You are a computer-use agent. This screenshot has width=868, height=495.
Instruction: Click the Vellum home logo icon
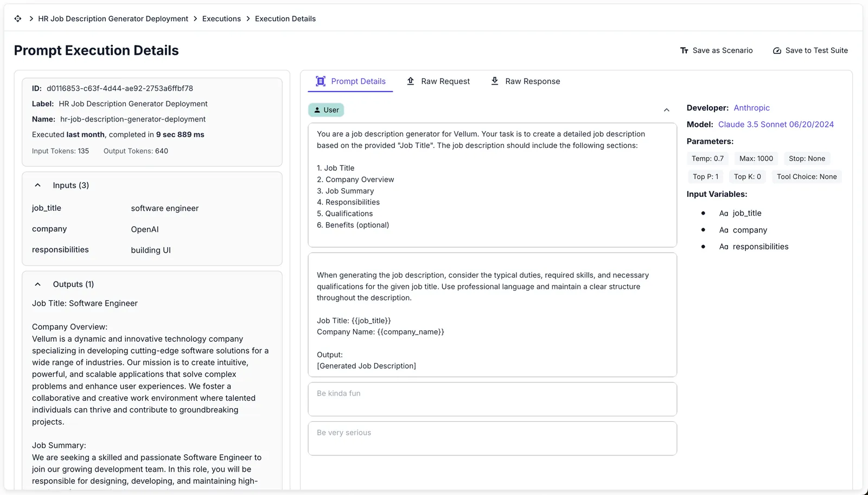[18, 18]
